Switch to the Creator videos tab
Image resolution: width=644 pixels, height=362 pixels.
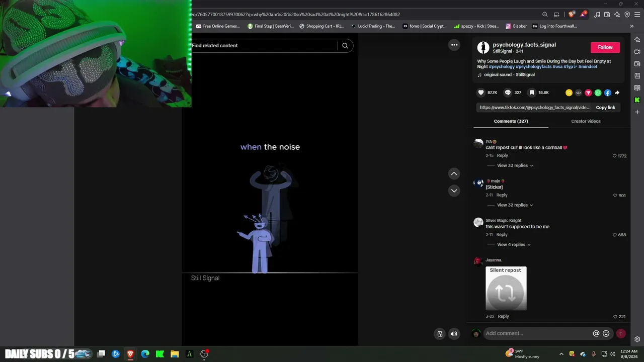pos(586,121)
